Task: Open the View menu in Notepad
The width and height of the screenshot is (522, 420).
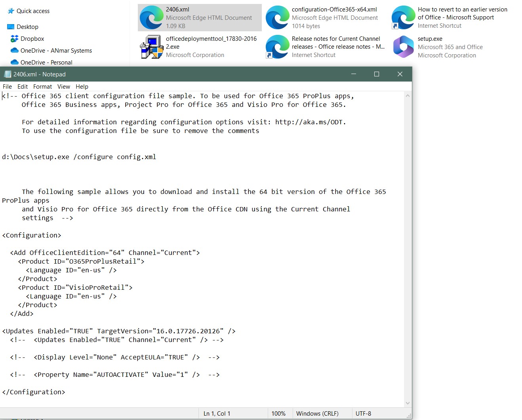Action: [63, 87]
